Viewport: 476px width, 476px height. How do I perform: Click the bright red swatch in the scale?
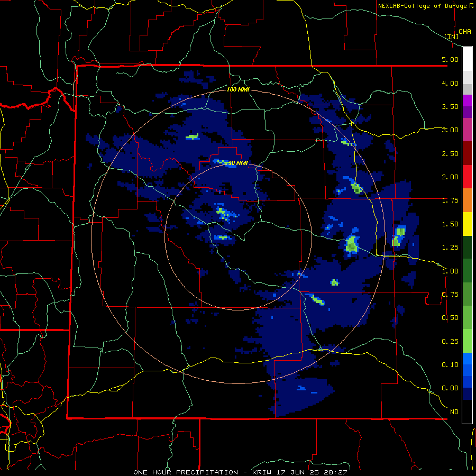pyautogui.click(x=467, y=177)
